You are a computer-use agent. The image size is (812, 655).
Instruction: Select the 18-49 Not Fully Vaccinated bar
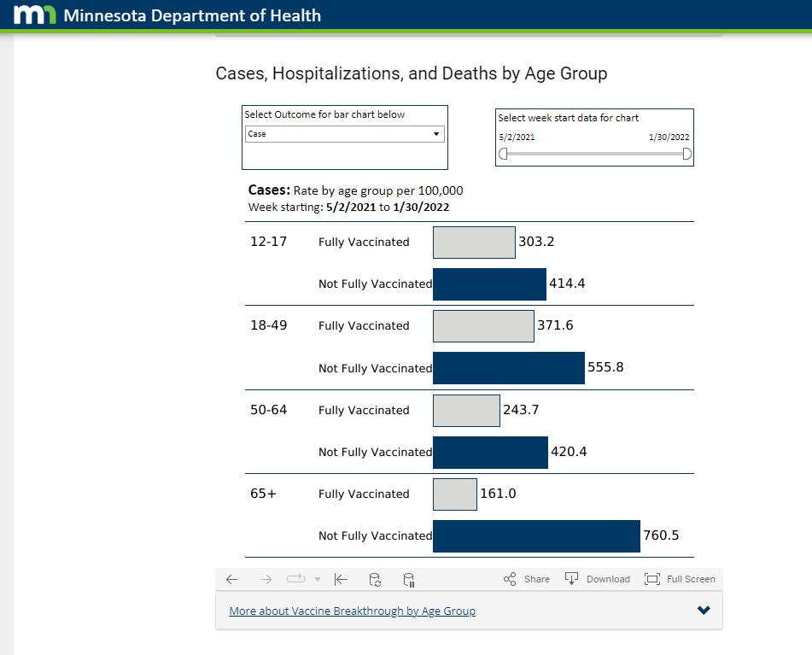coord(509,368)
